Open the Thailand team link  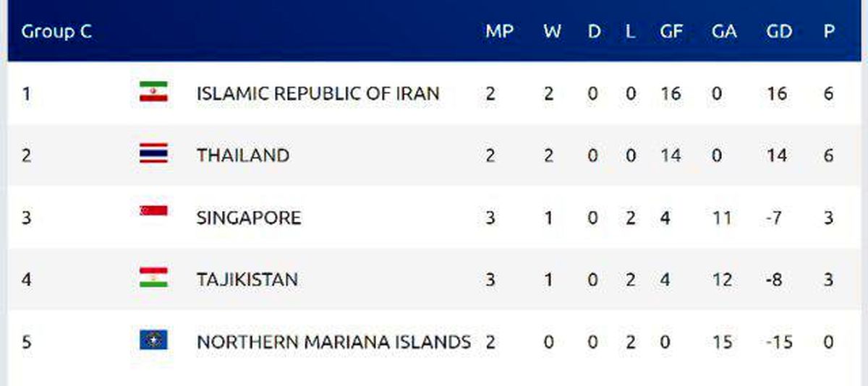pyautogui.click(x=243, y=155)
